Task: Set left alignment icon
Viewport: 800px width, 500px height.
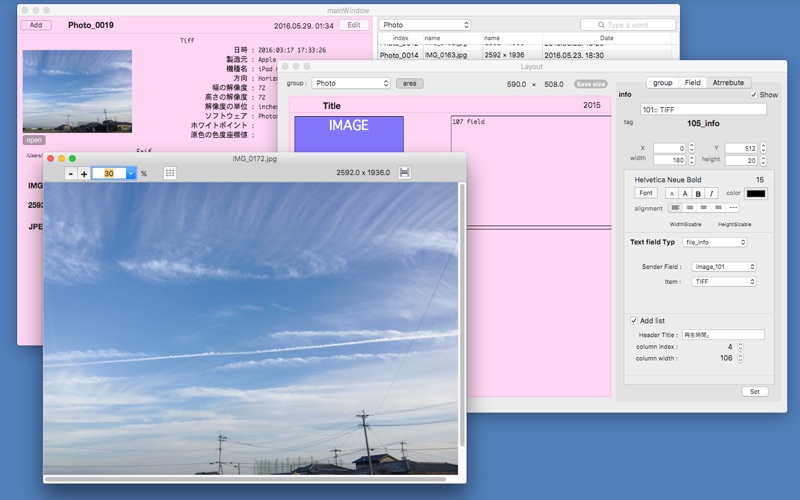Action: tap(675, 208)
